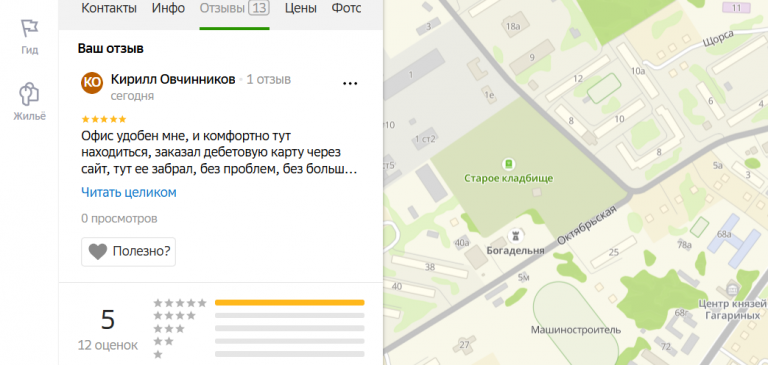Click building 25 on the map
The height and width of the screenshot is (365, 768).
click(x=614, y=253)
